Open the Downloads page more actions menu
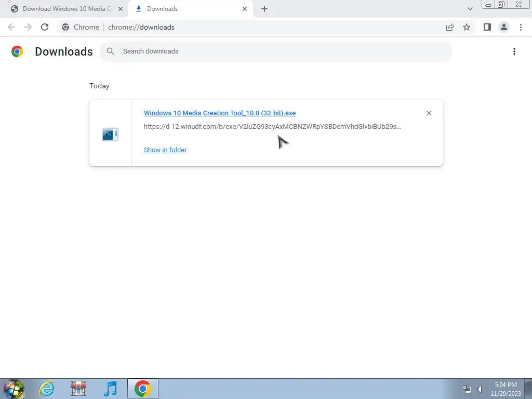This screenshot has height=399, width=532. [x=514, y=51]
